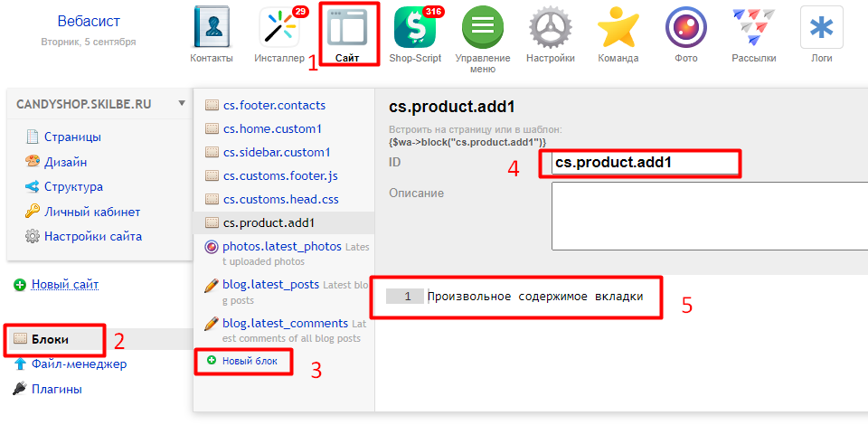Image resolution: width=868 pixels, height=425 pixels.
Task: Open the Фото camera icon
Action: coord(686,28)
